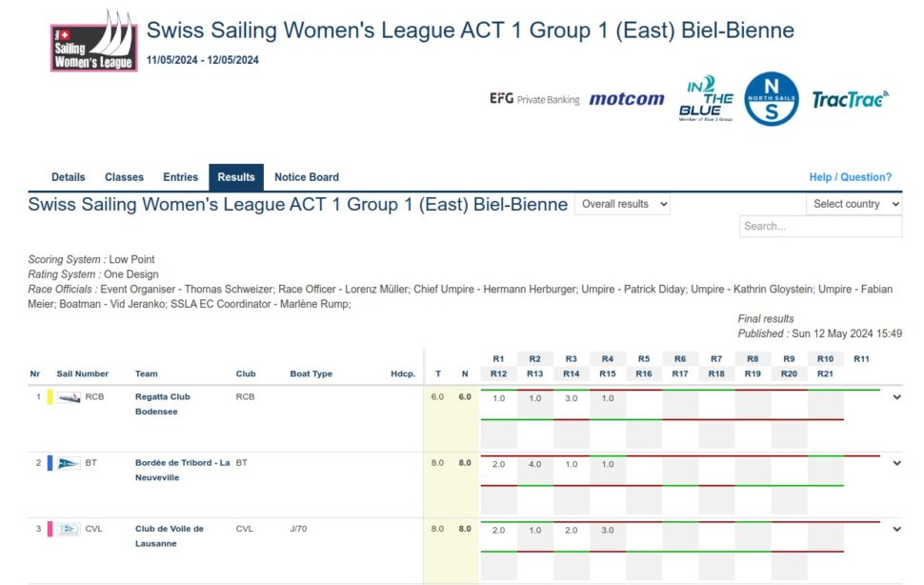
Task: Expand the Club de Voile de Lausanne row
Action: pyautogui.click(x=896, y=529)
